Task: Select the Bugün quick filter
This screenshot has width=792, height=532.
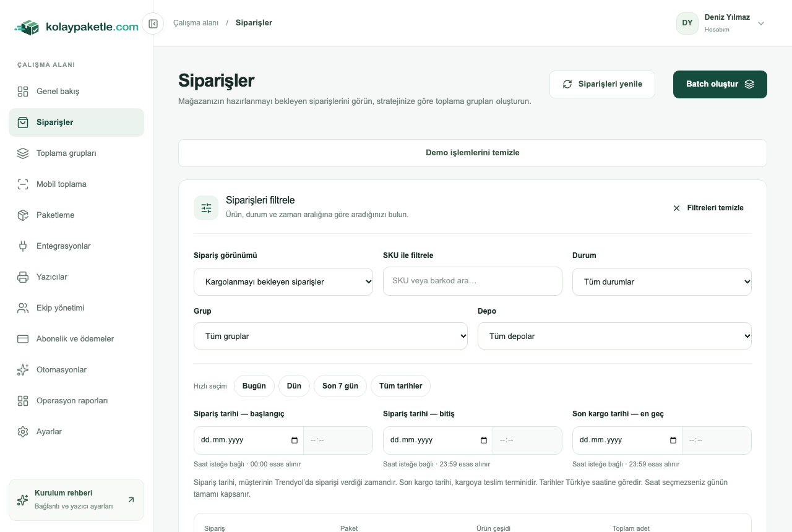Action: (254, 386)
